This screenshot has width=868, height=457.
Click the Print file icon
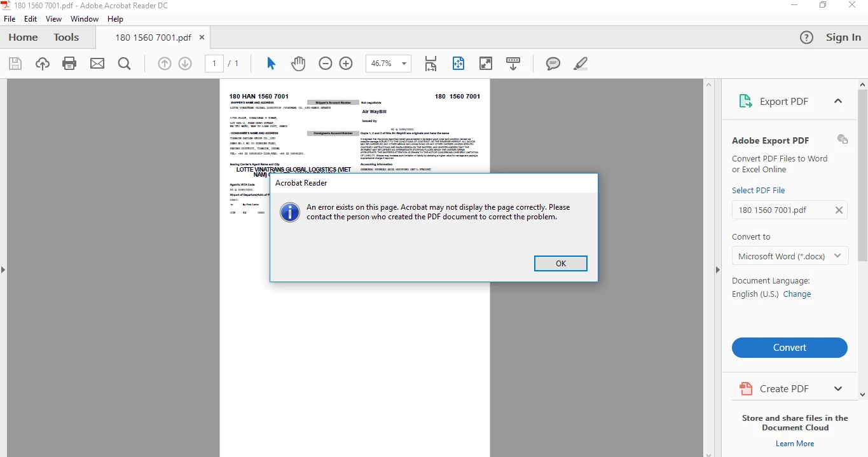pos(69,64)
